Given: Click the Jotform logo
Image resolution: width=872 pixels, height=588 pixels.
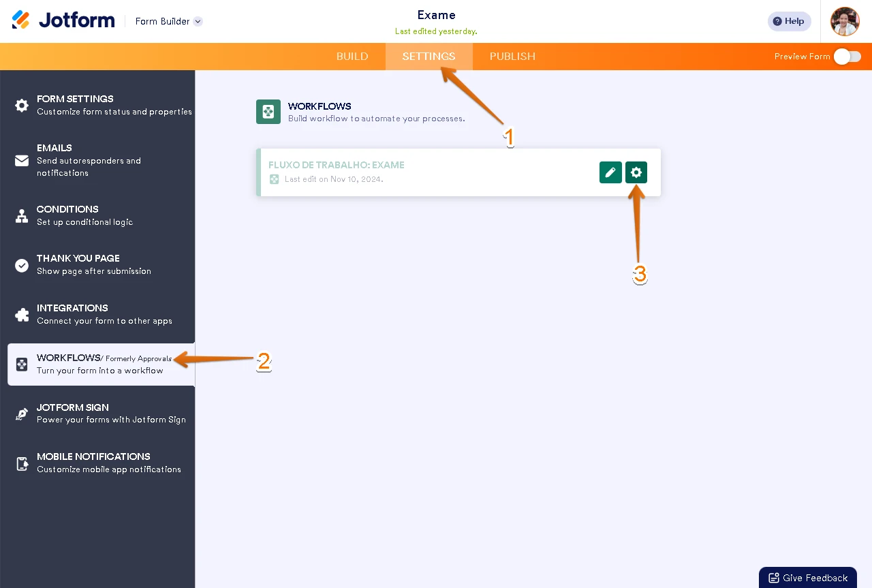Looking at the screenshot, I should pyautogui.click(x=63, y=20).
